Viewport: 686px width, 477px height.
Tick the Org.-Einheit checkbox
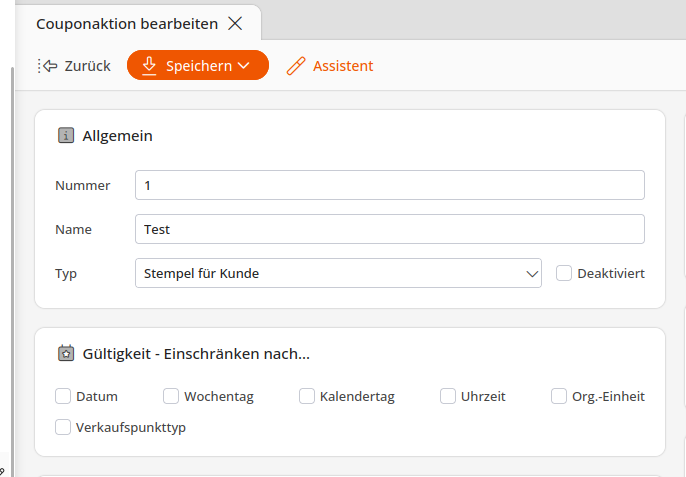tap(559, 396)
